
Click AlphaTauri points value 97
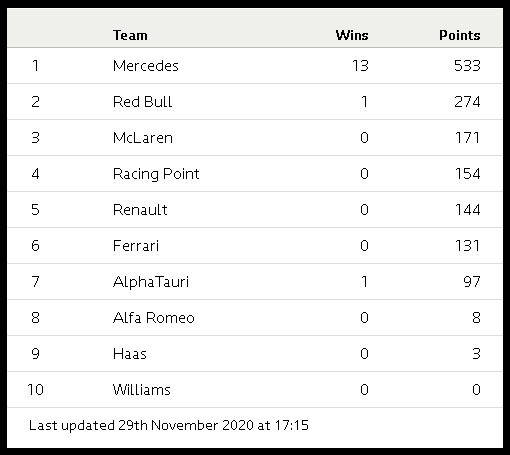(472, 282)
